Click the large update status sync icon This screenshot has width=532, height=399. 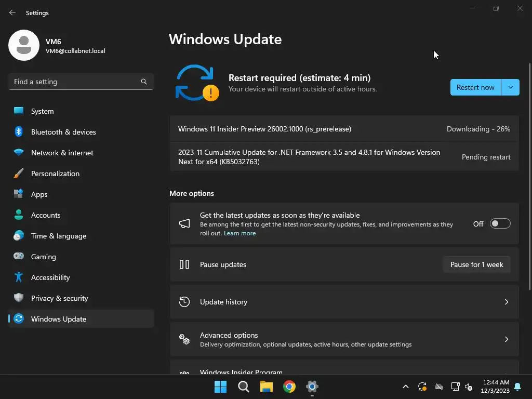pyautogui.click(x=197, y=83)
